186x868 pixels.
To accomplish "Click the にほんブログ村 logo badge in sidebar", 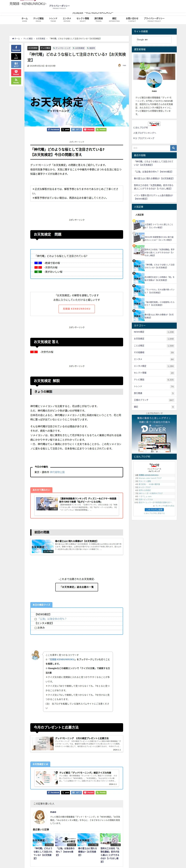I will click(154, 124).
